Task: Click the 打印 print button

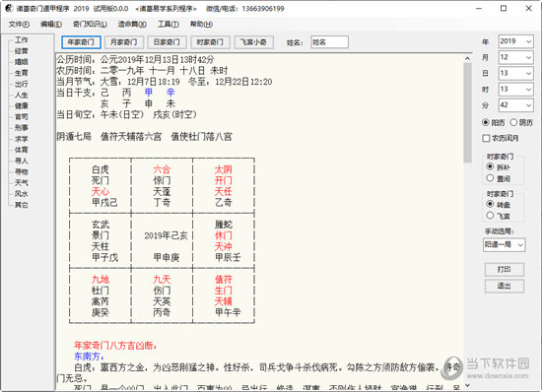Action: pyautogui.click(x=505, y=270)
